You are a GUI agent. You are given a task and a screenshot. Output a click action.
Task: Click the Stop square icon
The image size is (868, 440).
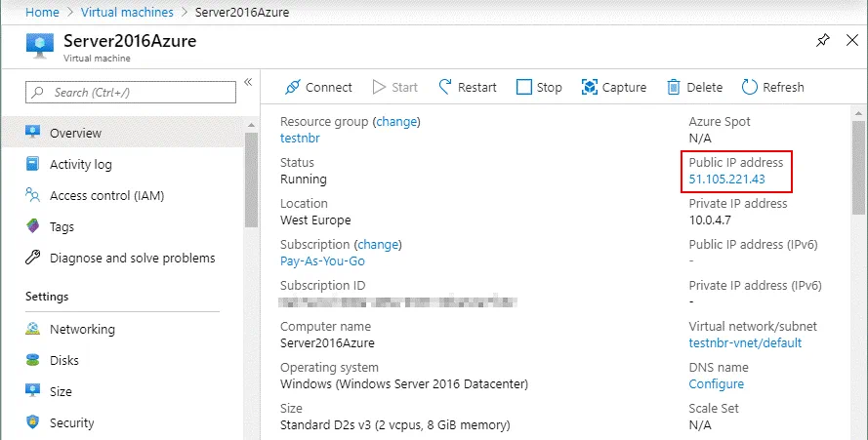(523, 88)
